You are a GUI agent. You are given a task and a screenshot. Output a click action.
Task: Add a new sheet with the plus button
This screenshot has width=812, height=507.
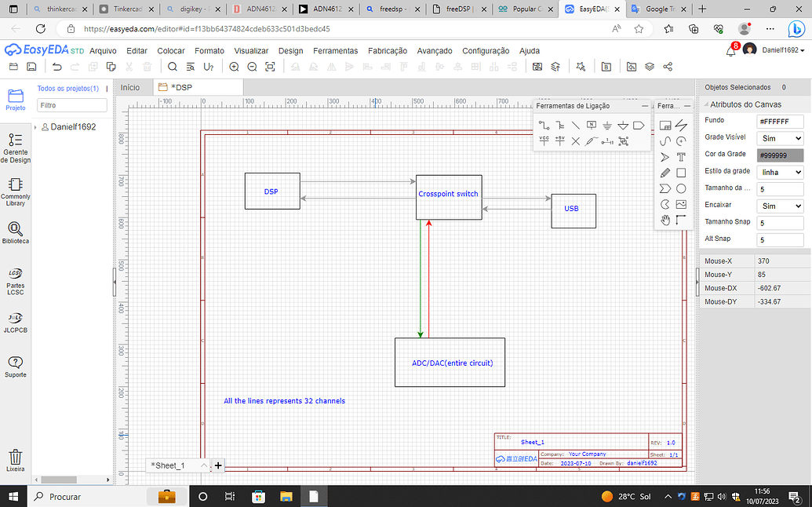tap(217, 465)
